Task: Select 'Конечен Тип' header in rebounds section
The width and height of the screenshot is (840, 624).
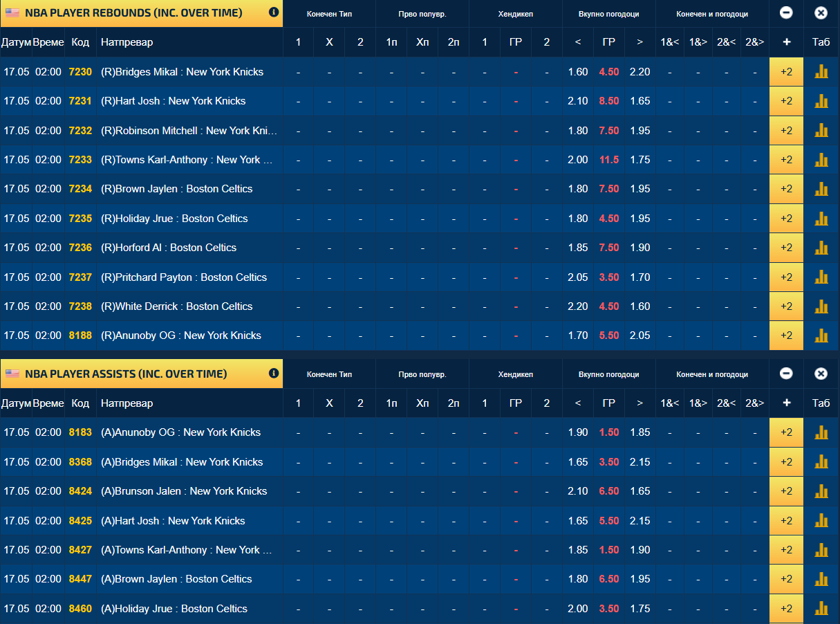Action: click(329, 14)
